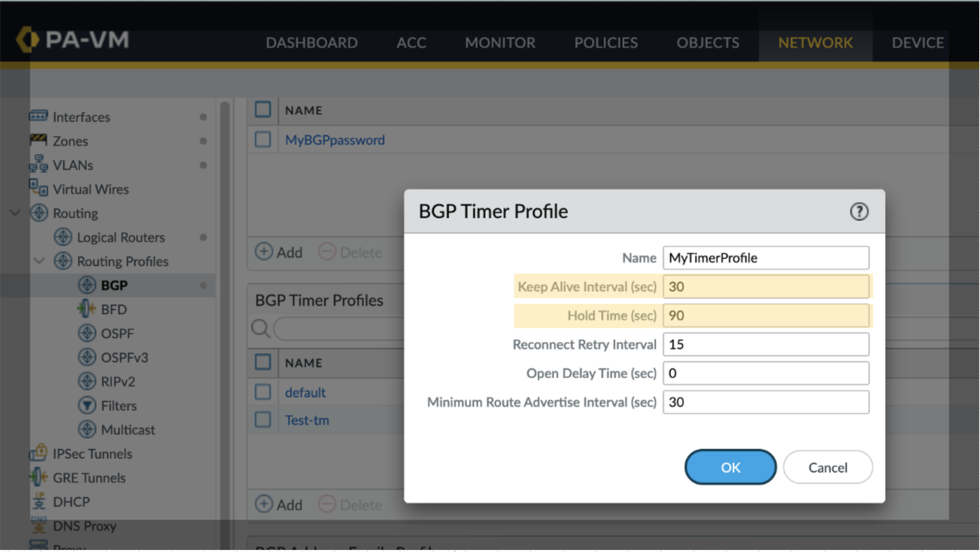Click the help question mark icon in dialog

(859, 212)
